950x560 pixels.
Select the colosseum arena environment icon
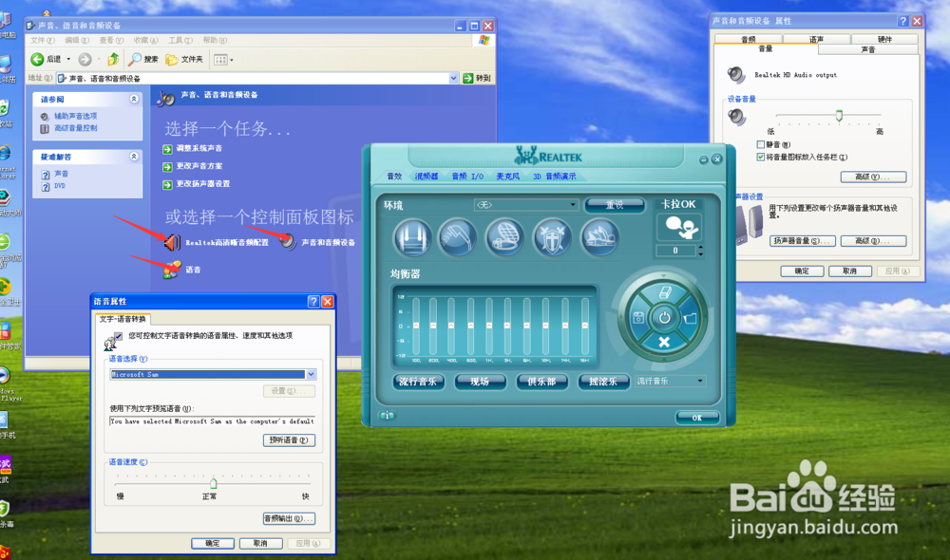(x=504, y=237)
